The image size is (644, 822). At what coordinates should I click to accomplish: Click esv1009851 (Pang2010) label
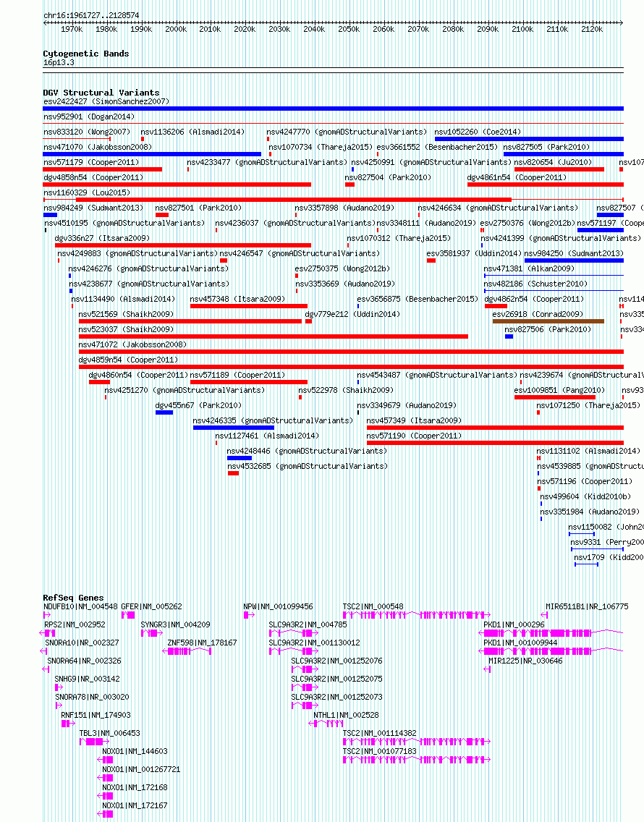pos(559,391)
